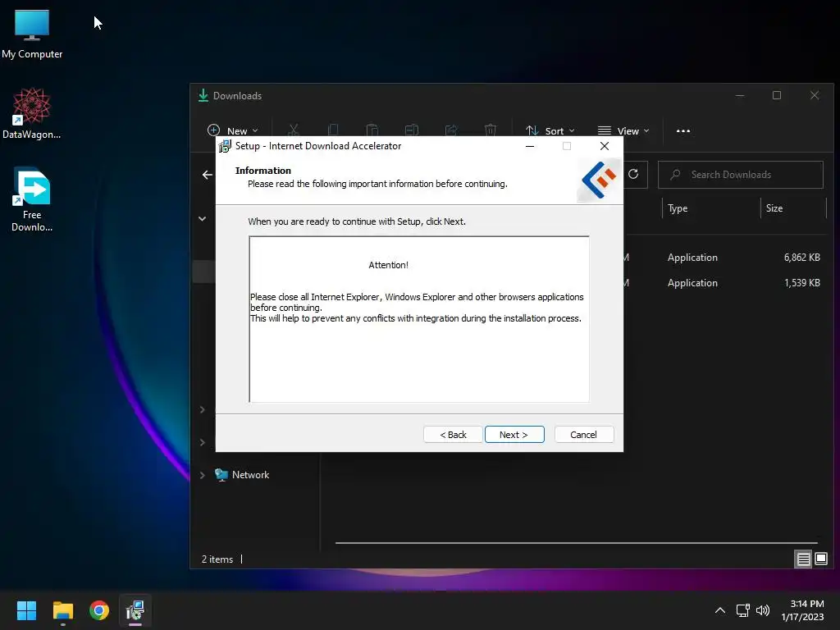The width and height of the screenshot is (840, 630).
Task: Open My Computer desktop icon
Action: 32,34
